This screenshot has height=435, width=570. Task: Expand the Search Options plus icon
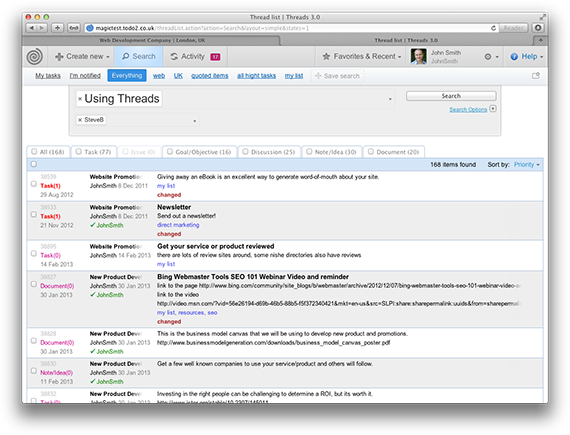[x=493, y=109]
